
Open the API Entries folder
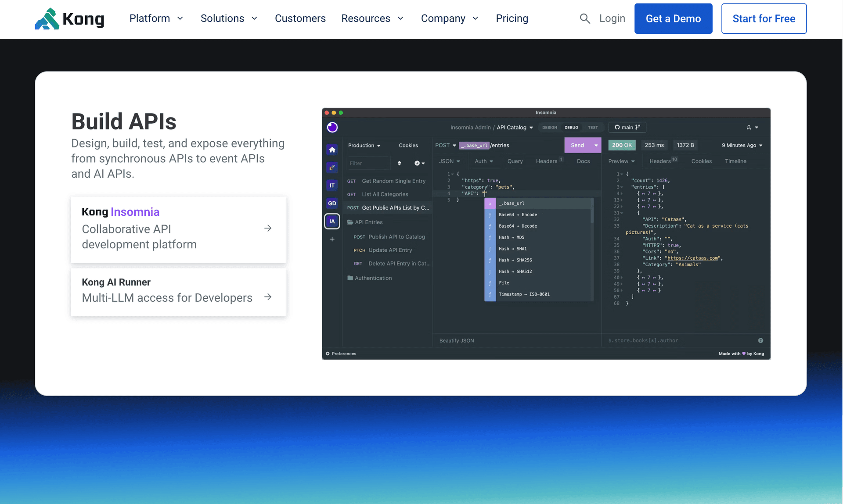tap(365, 222)
